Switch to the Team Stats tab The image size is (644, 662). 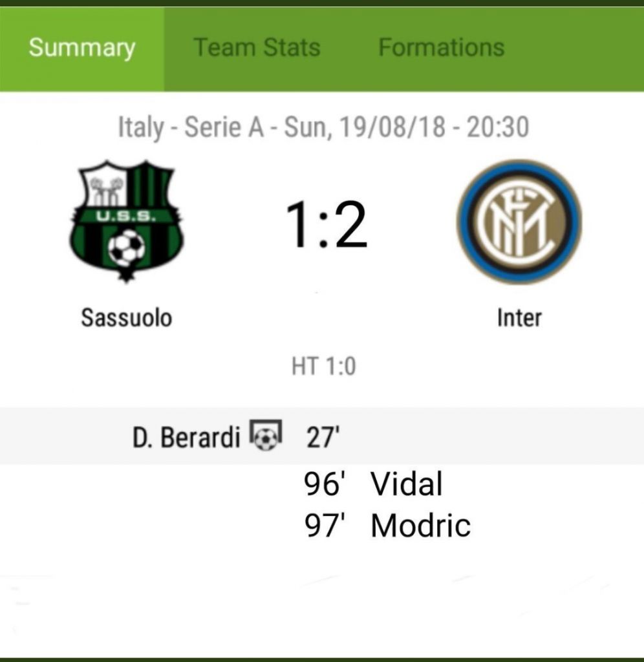(257, 47)
